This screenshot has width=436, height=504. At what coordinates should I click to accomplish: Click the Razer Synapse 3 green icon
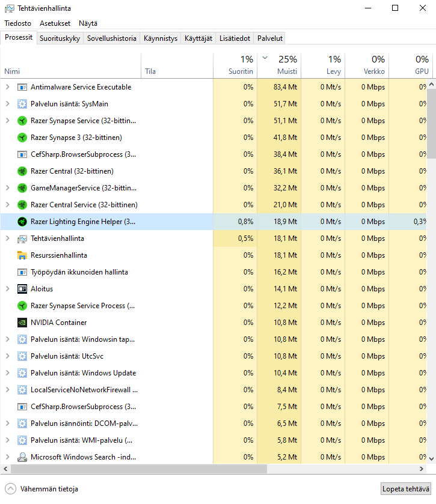(22, 138)
